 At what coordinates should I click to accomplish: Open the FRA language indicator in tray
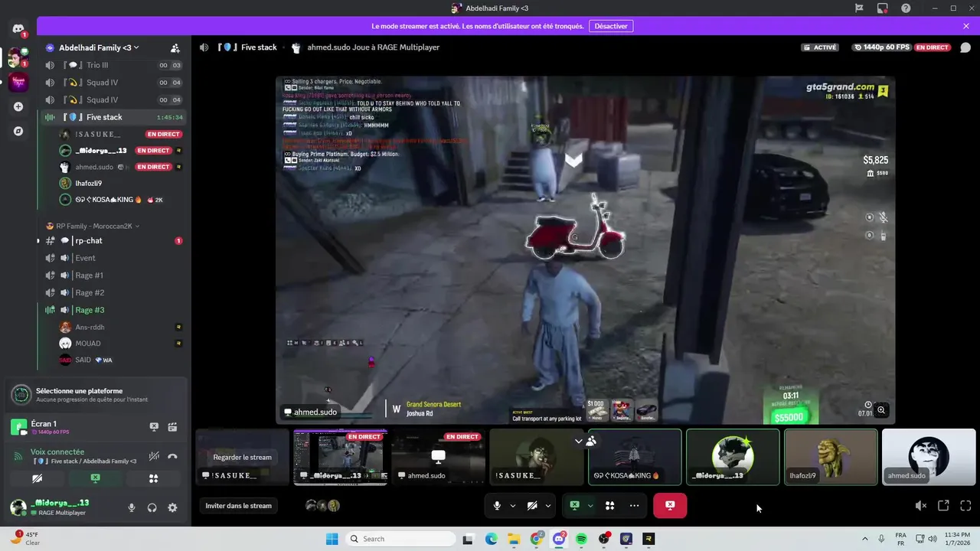(901, 539)
